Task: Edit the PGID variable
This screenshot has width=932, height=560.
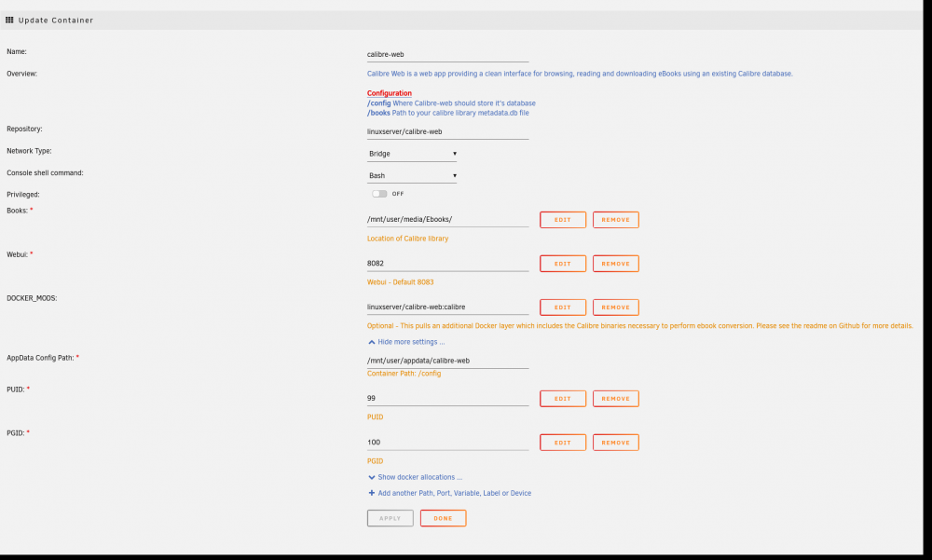Action: click(x=562, y=443)
